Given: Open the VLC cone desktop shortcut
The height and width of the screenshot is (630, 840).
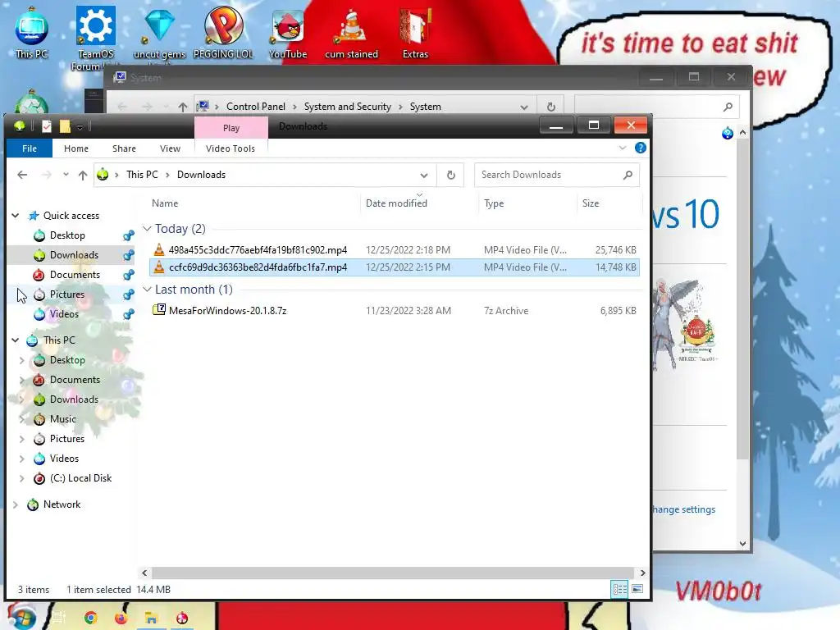Looking at the screenshot, I should click(351, 33).
